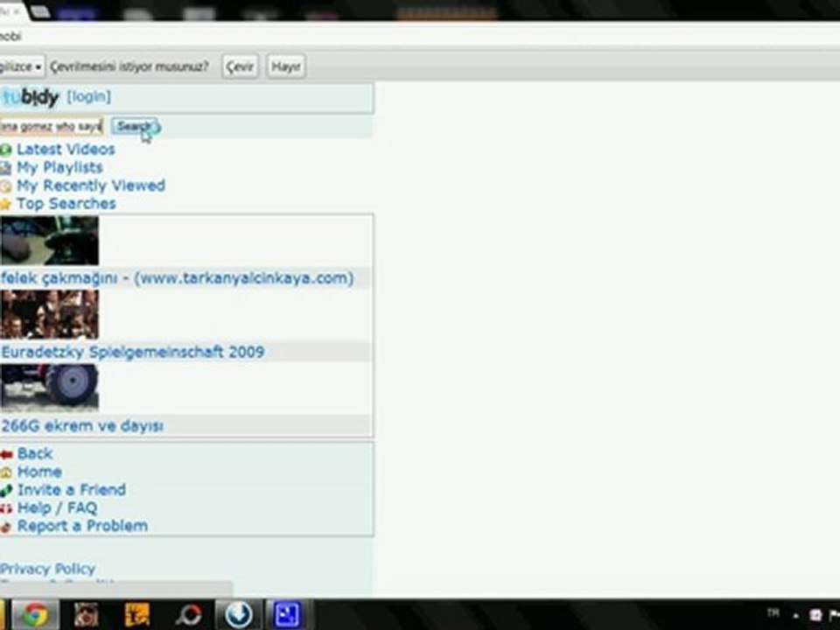Click the browser address bar
The height and width of the screenshot is (630, 840).
[420, 37]
